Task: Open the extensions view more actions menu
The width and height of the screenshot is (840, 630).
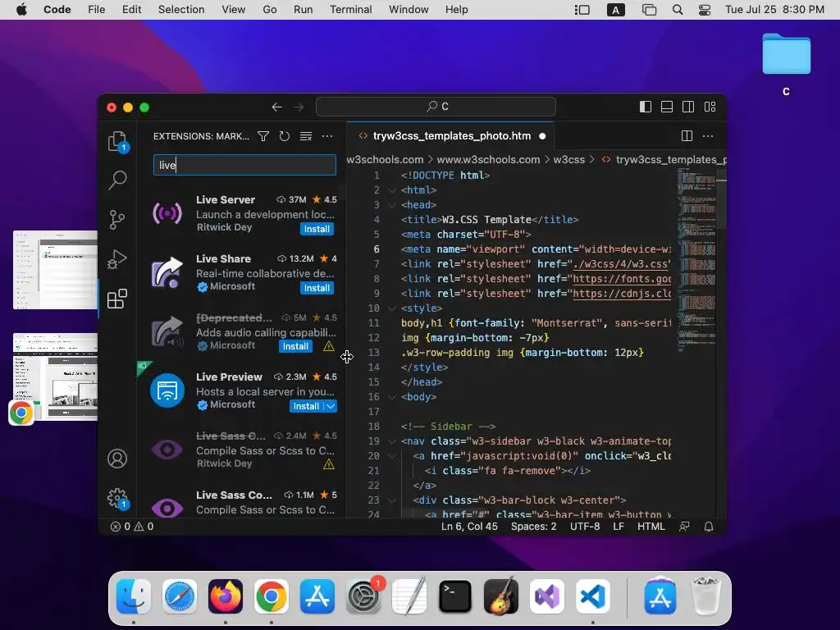Action: (327, 137)
